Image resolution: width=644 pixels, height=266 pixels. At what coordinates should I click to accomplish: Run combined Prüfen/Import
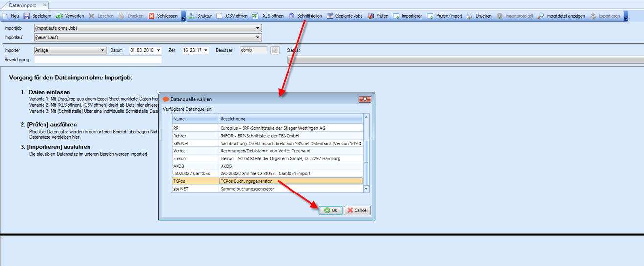(444, 16)
